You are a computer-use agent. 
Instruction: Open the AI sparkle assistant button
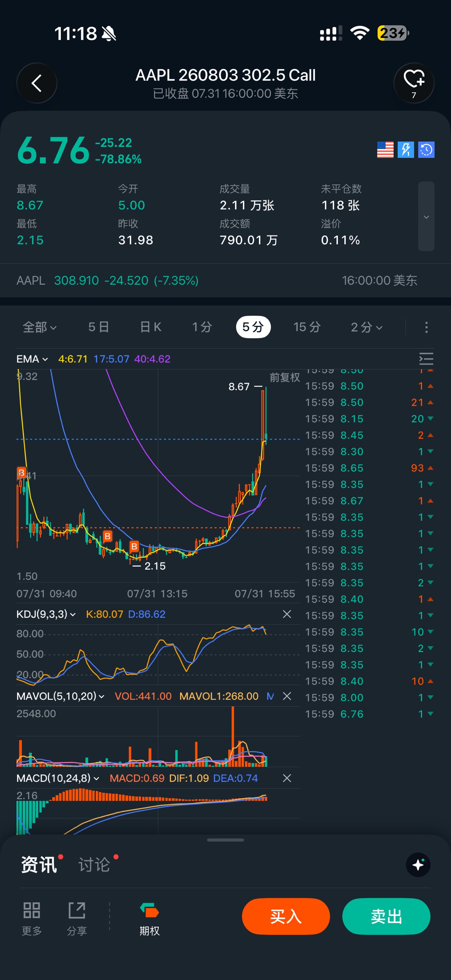click(x=418, y=865)
